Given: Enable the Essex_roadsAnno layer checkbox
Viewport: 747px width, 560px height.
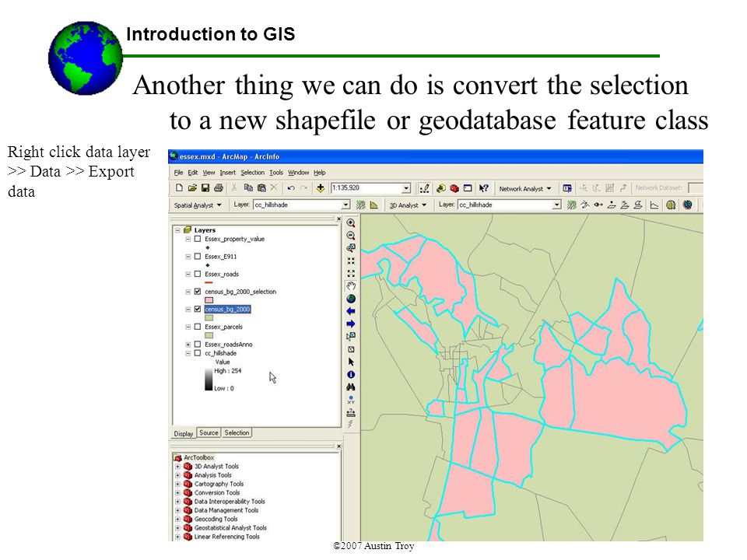Looking at the screenshot, I should (x=197, y=345).
